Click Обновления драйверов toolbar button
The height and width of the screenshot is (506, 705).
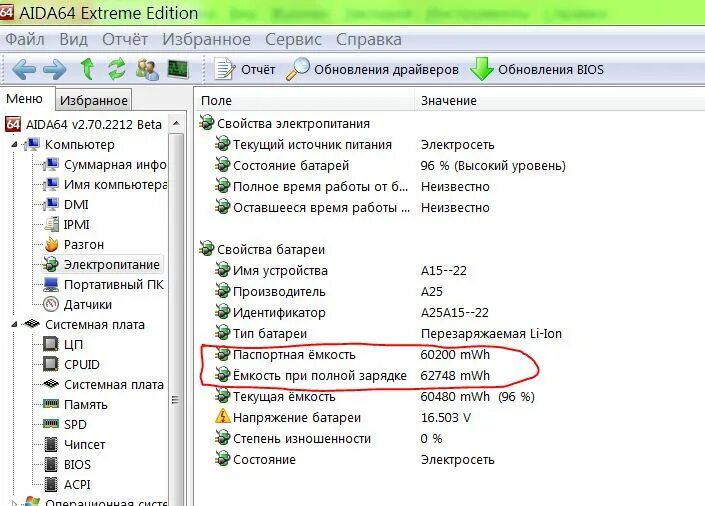click(x=372, y=70)
